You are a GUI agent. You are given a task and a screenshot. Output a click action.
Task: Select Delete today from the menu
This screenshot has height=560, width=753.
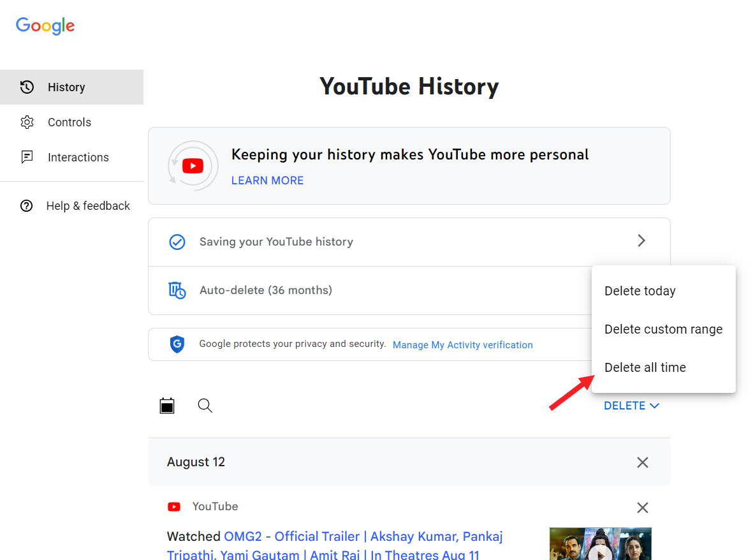[x=664, y=291]
